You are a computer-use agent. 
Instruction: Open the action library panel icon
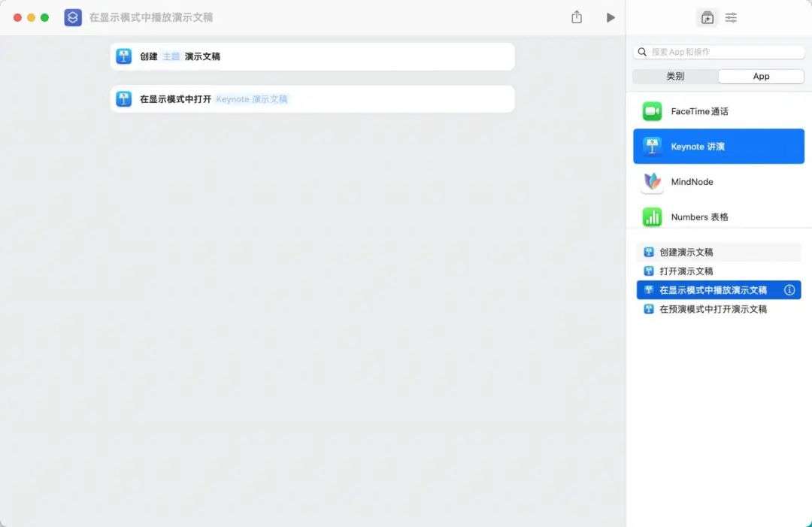(x=707, y=17)
